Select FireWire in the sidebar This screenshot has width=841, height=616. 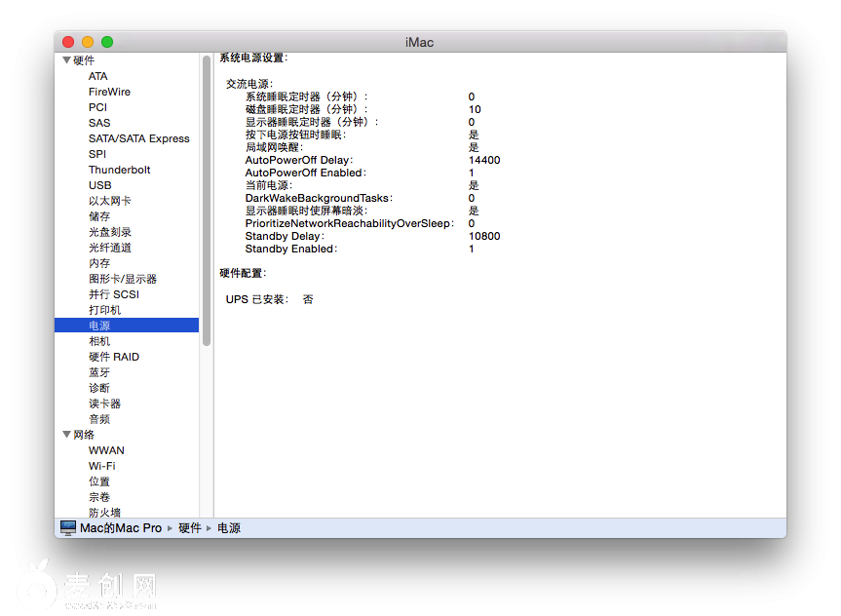pyautogui.click(x=109, y=92)
